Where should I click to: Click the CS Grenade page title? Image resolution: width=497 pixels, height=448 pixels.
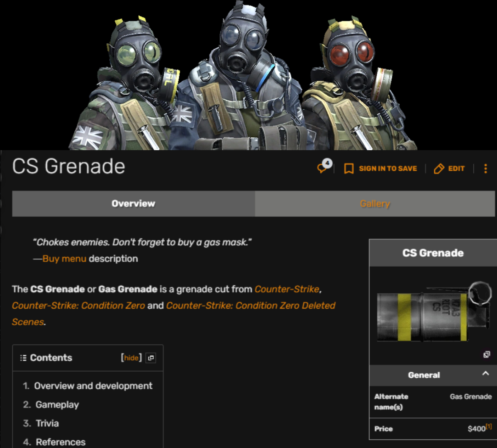[69, 166]
